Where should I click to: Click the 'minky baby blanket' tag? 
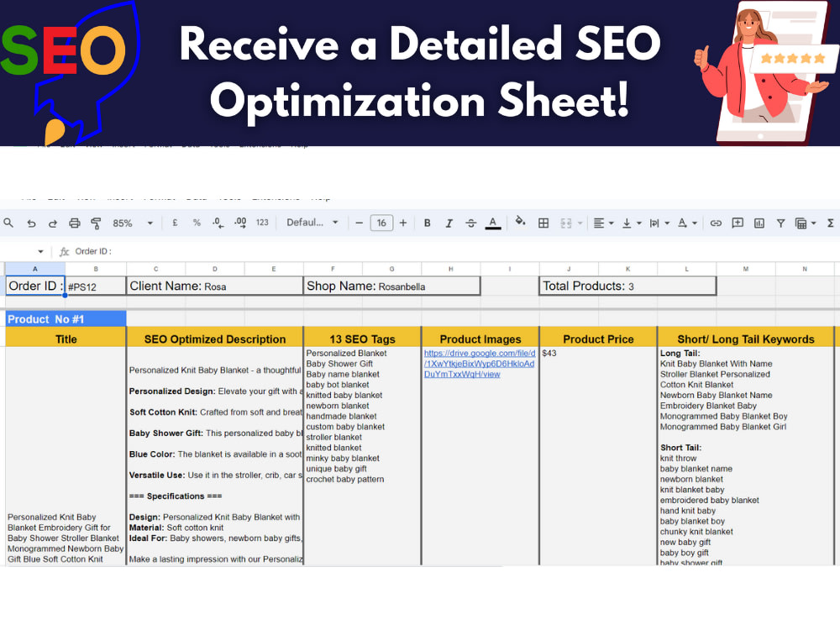[x=343, y=458]
